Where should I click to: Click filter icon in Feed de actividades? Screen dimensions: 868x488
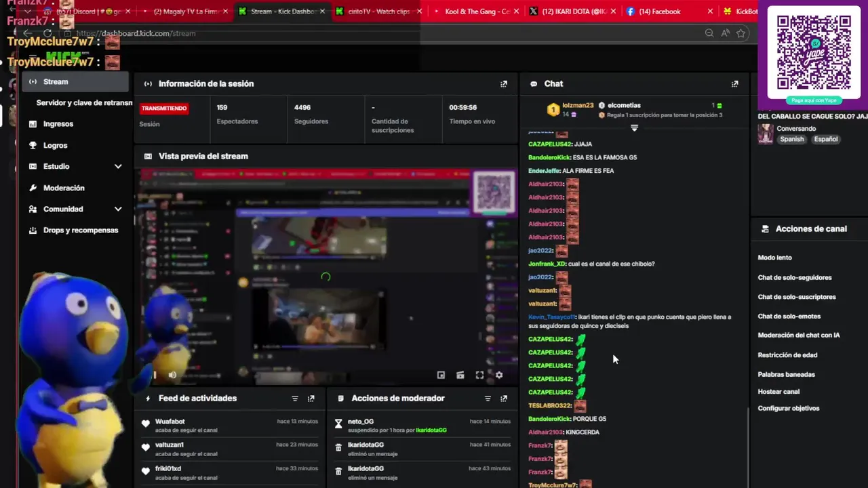pos(295,399)
